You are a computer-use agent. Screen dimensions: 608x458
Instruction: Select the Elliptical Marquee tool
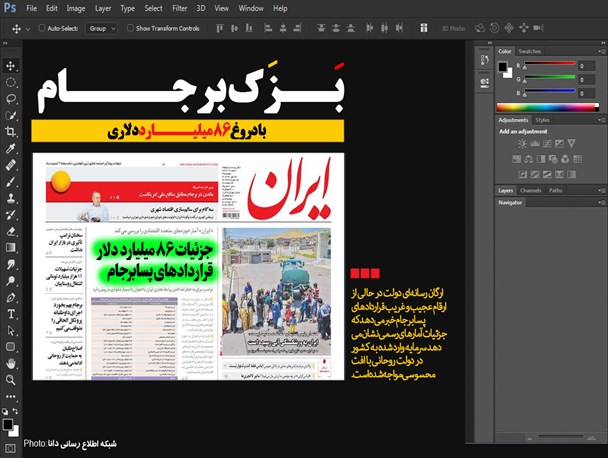click(x=10, y=82)
